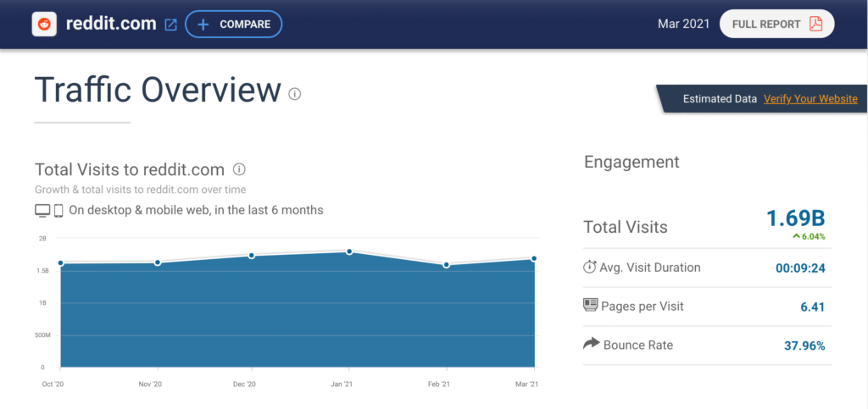
Task: Open reddit.com via external link icon
Action: [170, 25]
